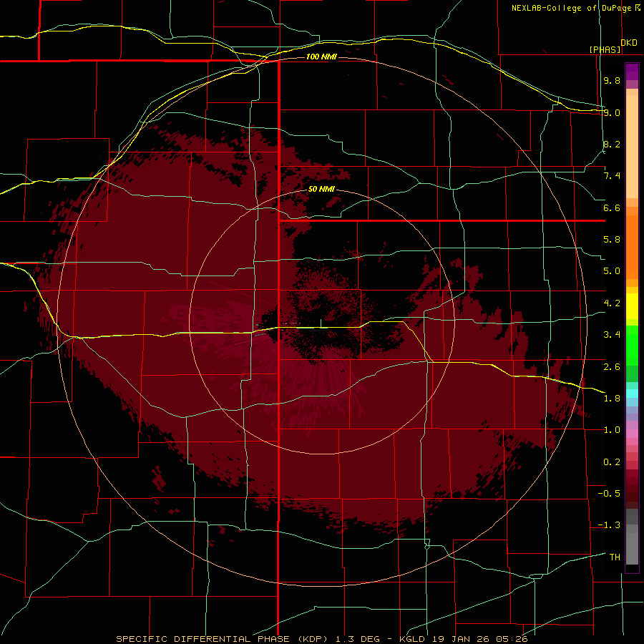This screenshot has height=644, width=644.
Task: Select the 1.8 value on the color scale
Action: coord(612,399)
